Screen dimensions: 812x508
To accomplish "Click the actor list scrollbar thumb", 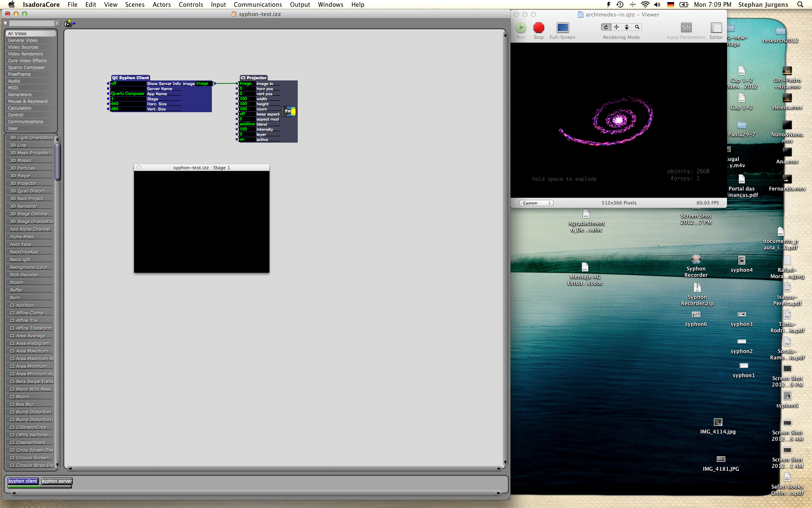I will (x=57, y=162).
